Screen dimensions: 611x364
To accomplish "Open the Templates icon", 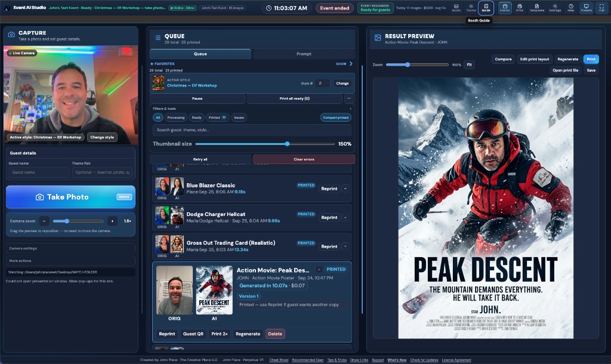I will [536, 8].
